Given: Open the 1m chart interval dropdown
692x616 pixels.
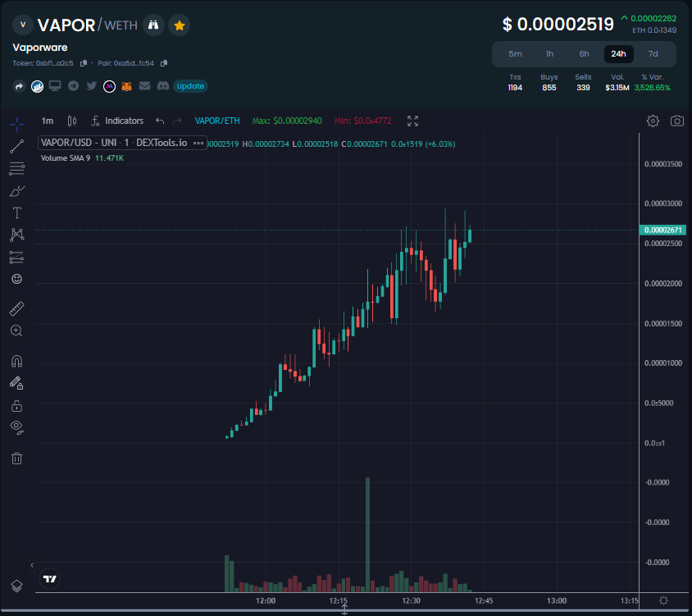Looking at the screenshot, I should (48, 121).
